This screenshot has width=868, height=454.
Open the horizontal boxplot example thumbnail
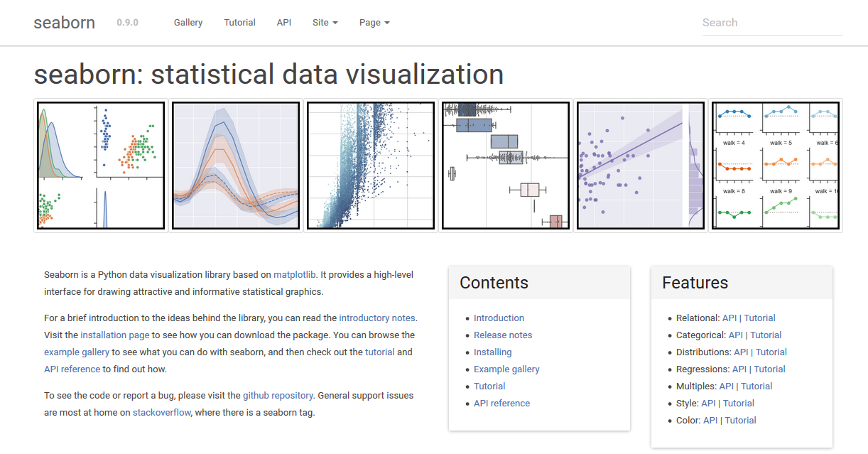(x=506, y=166)
